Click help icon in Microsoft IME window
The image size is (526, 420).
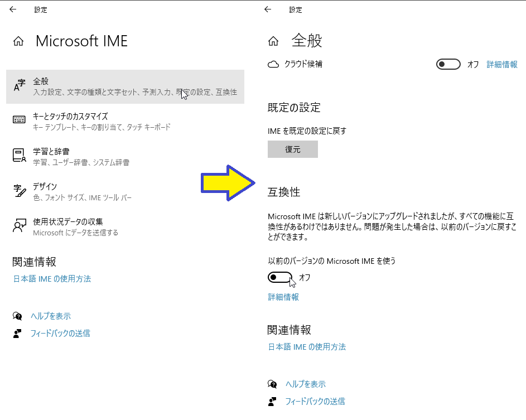point(17,316)
